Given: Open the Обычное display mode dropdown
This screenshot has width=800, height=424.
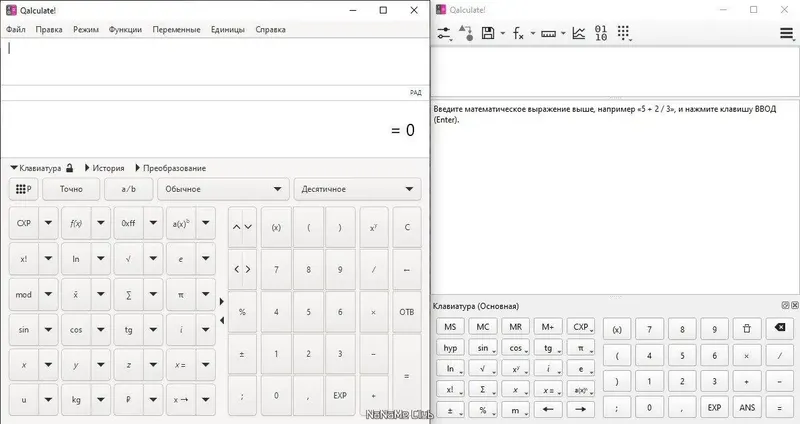Looking at the screenshot, I should [223, 189].
